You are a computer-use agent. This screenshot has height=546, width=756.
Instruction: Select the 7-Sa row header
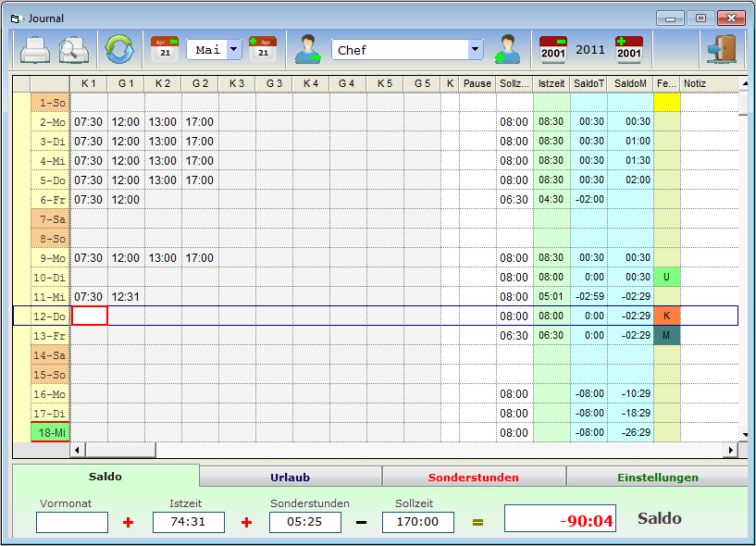click(x=50, y=219)
